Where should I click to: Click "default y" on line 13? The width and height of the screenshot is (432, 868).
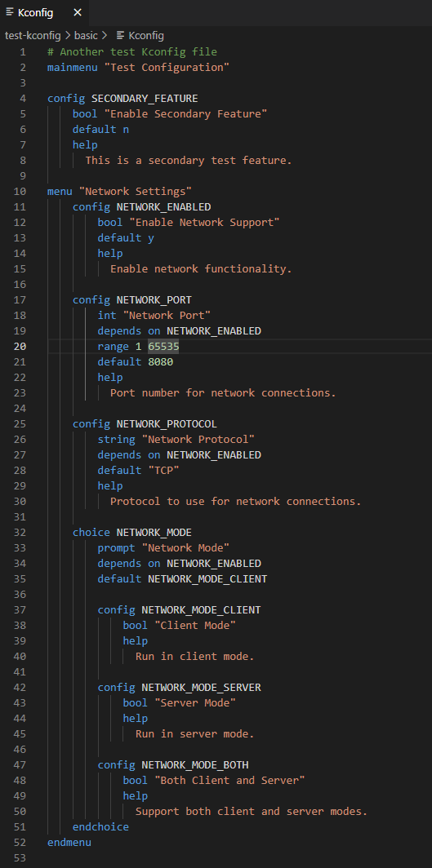(x=126, y=238)
